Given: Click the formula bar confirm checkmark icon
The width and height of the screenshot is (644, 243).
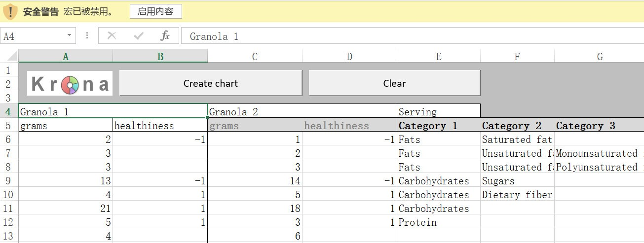Looking at the screenshot, I should (139, 36).
